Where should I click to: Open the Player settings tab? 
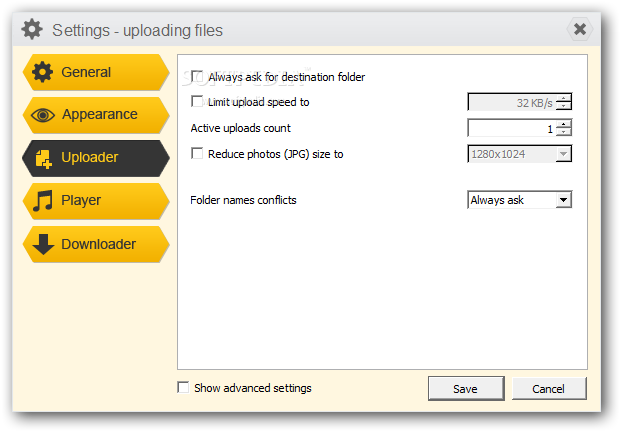click(x=96, y=201)
